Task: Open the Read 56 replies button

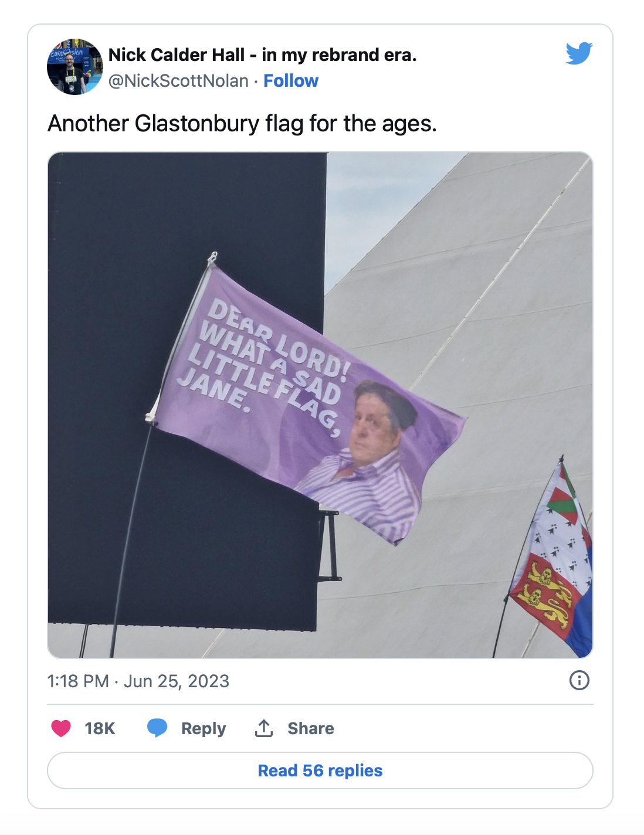Action: 320,770
